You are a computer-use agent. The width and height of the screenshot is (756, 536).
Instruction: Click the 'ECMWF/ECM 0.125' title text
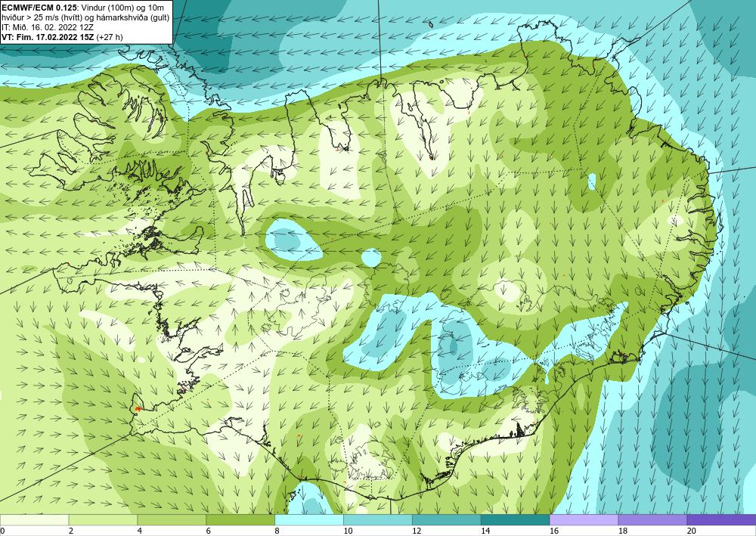[x=39, y=8]
